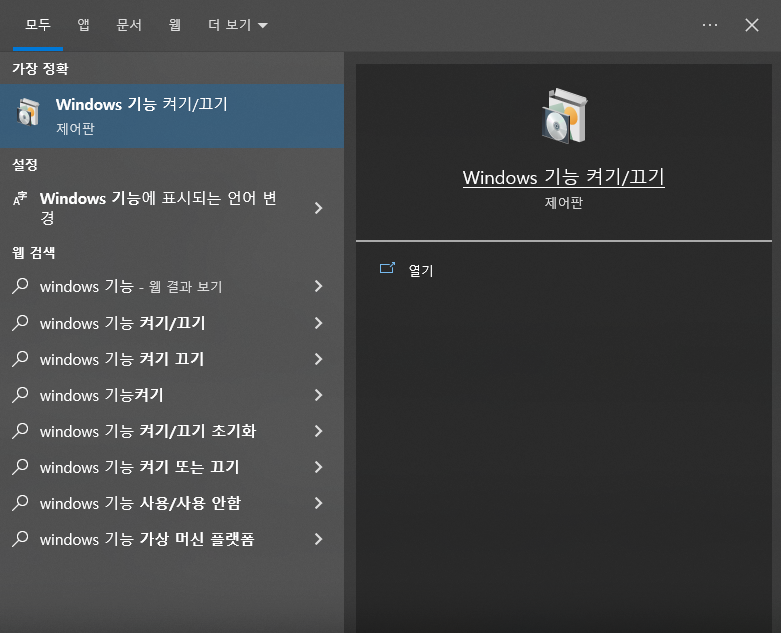
Task: Click search icon beside windows 기능켜기
Action: [20, 394]
